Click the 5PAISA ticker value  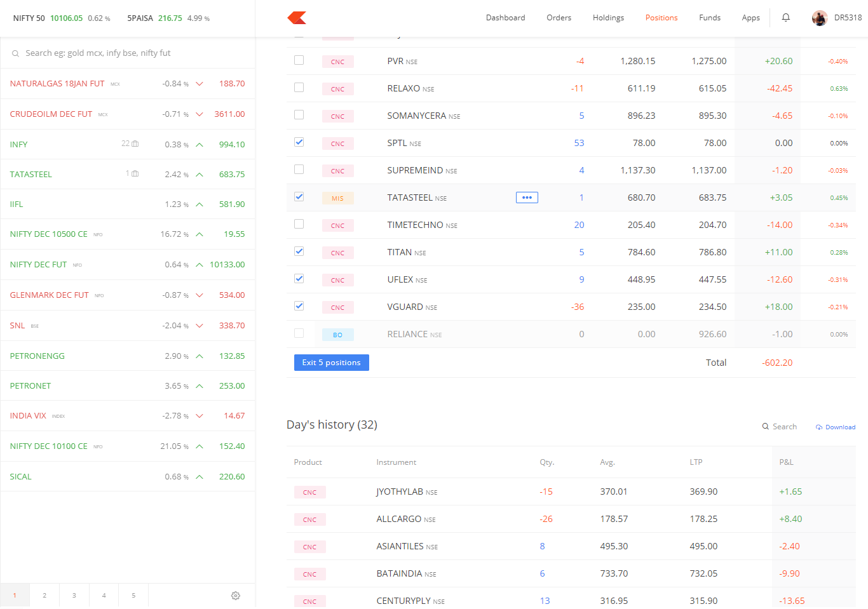pyautogui.click(x=170, y=18)
